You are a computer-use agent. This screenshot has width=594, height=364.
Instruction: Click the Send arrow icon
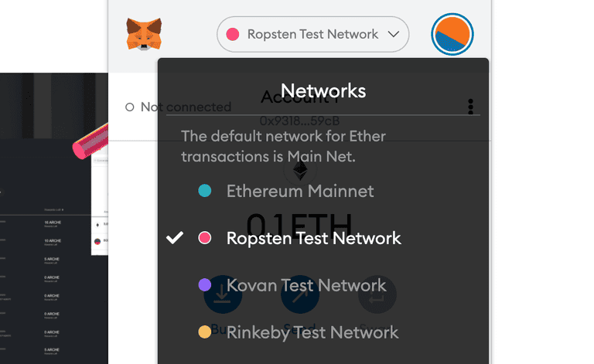coord(300,294)
